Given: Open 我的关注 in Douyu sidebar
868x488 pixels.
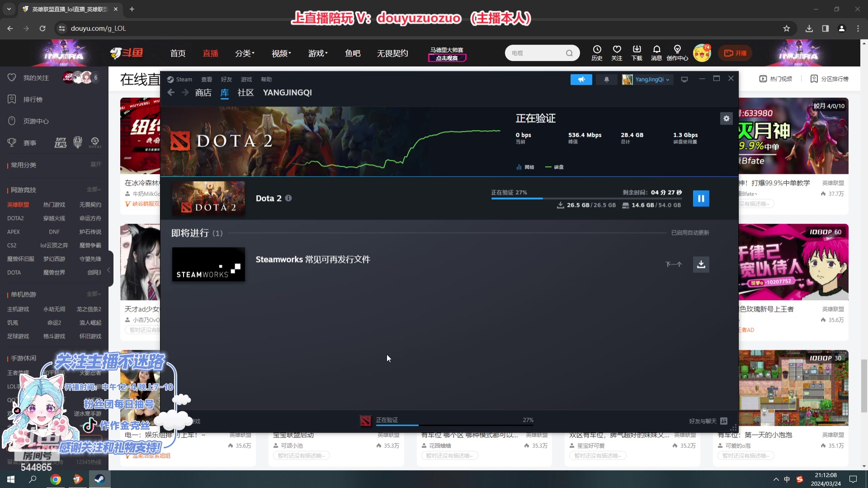Looking at the screenshot, I should pos(36,78).
